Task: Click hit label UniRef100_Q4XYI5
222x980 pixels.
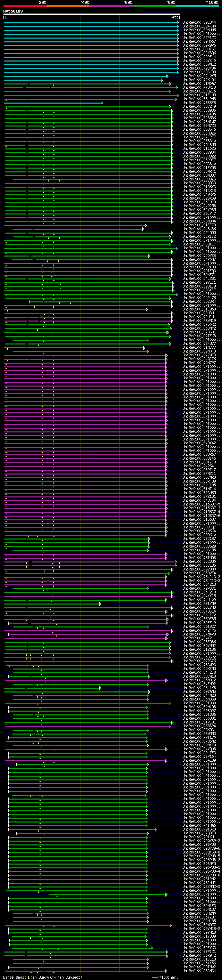Action: 199,596
